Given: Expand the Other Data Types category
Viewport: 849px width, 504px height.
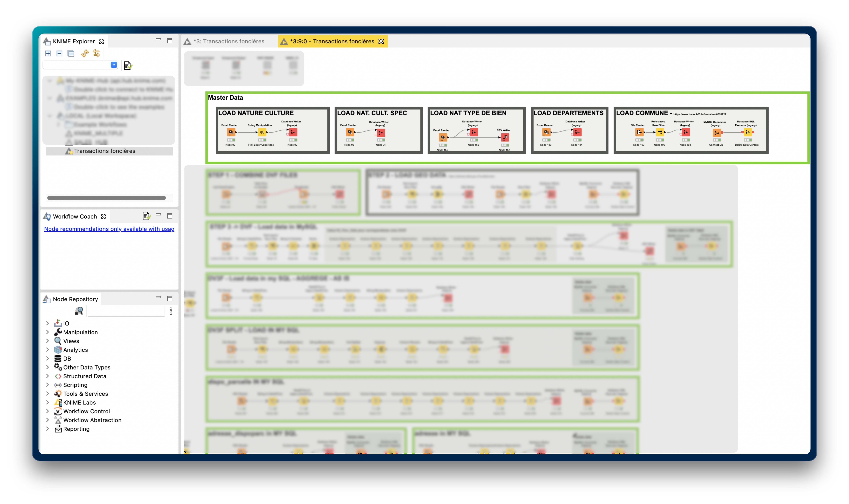Looking at the screenshot, I should click(x=48, y=367).
